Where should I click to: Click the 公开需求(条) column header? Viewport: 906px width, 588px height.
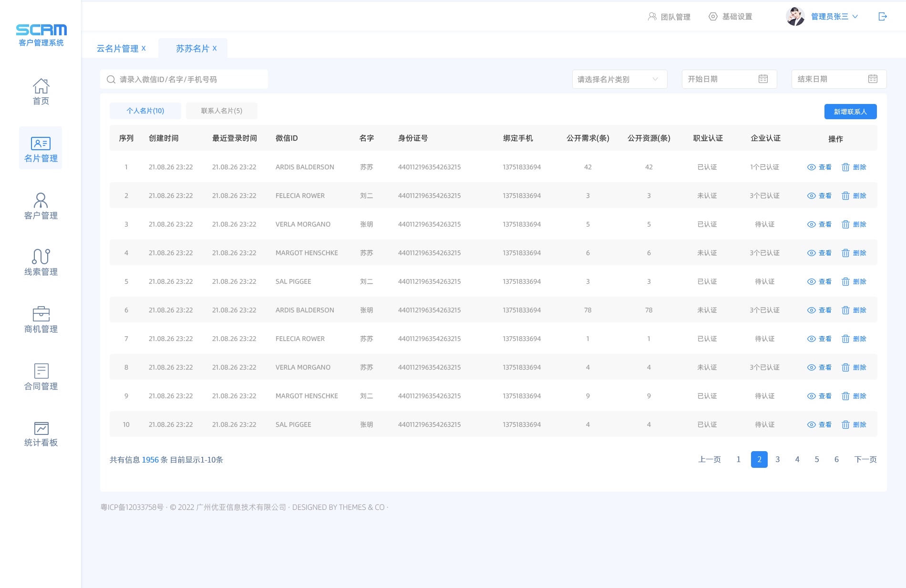(x=588, y=138)
